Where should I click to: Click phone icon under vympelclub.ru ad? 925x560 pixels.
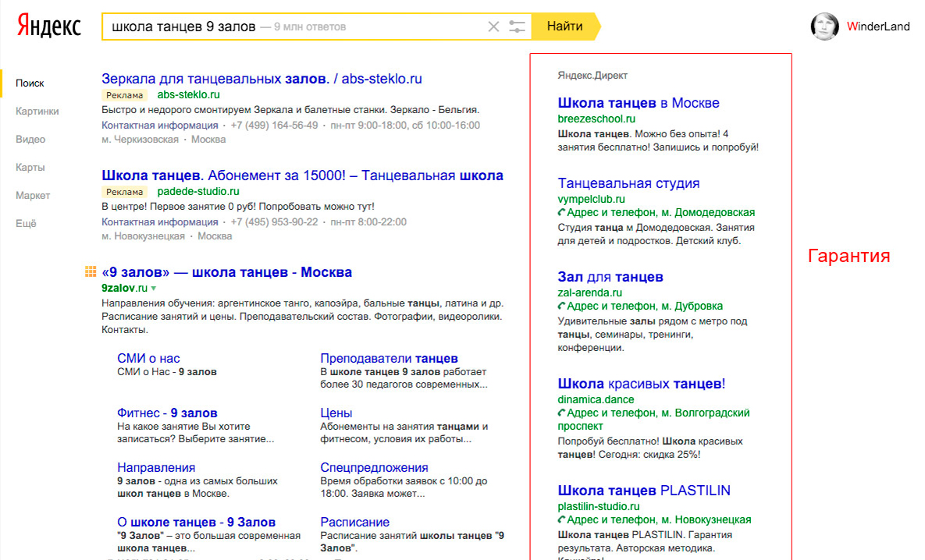pyautogui.click(x=561, y=213)
